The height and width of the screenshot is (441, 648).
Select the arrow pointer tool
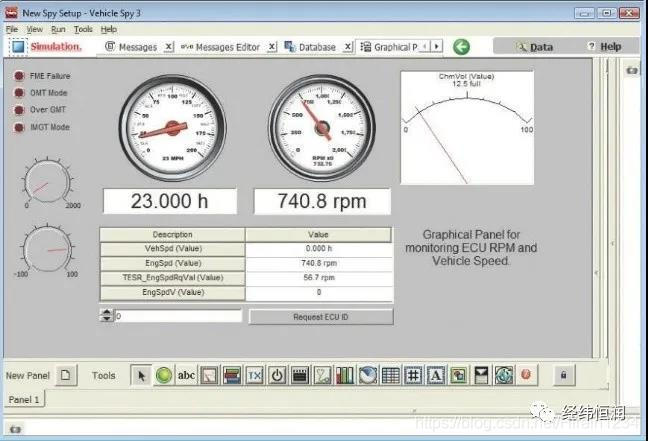click(141, 375)
